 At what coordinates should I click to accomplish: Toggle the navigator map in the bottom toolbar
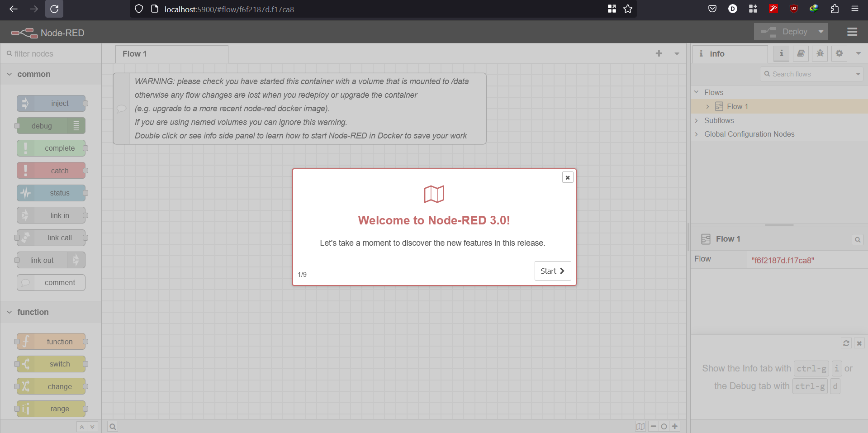(x=640, y=426)
